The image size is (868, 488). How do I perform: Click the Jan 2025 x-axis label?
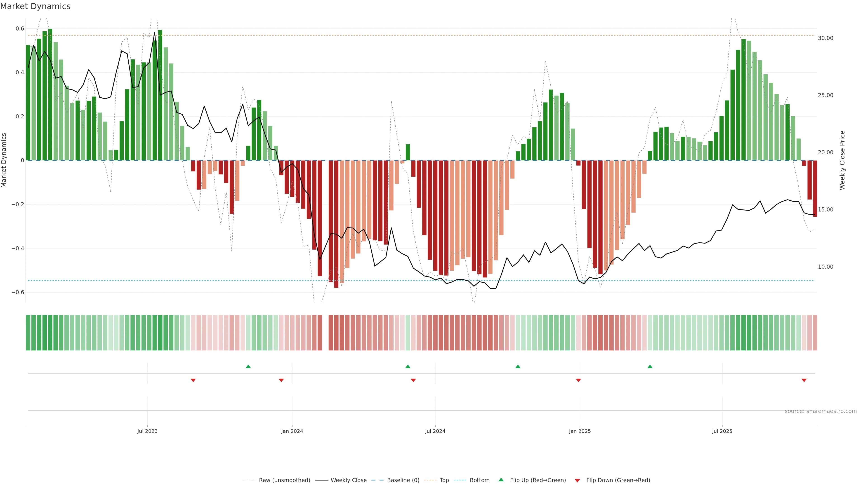click(x=580, y=431)
